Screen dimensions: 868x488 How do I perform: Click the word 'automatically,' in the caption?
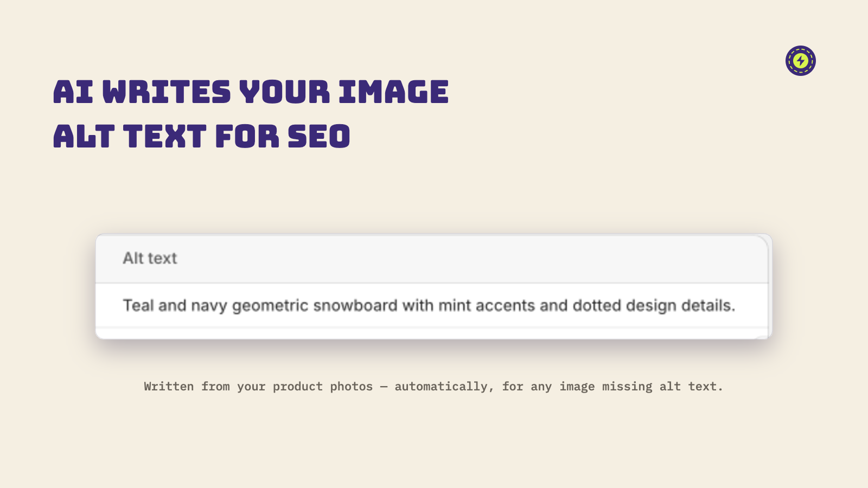[444, 387]
